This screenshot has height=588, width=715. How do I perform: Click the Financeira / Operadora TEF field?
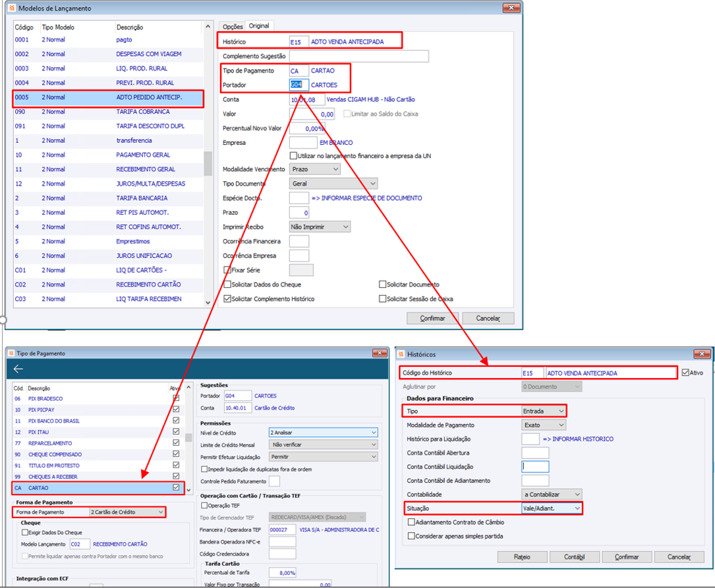[282, 529]
